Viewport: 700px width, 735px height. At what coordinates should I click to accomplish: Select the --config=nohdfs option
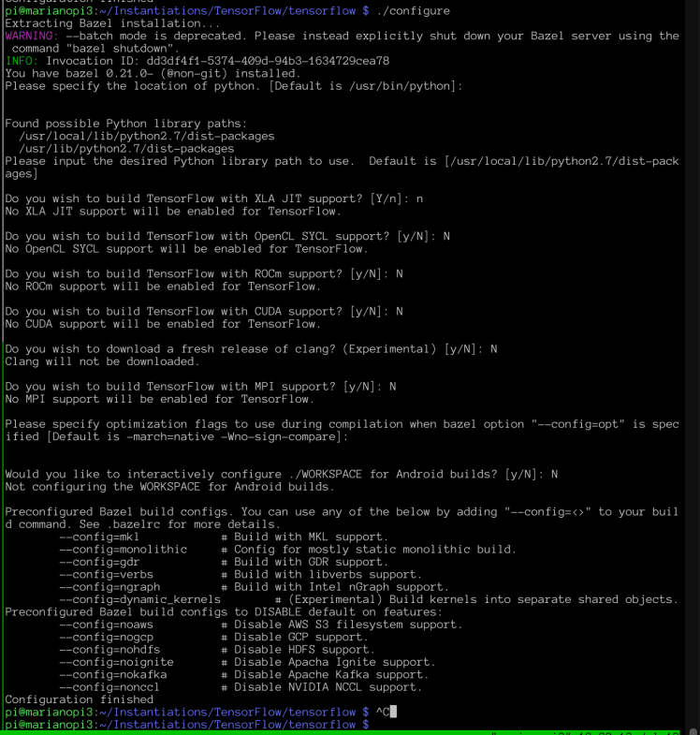tap(109, 650)
